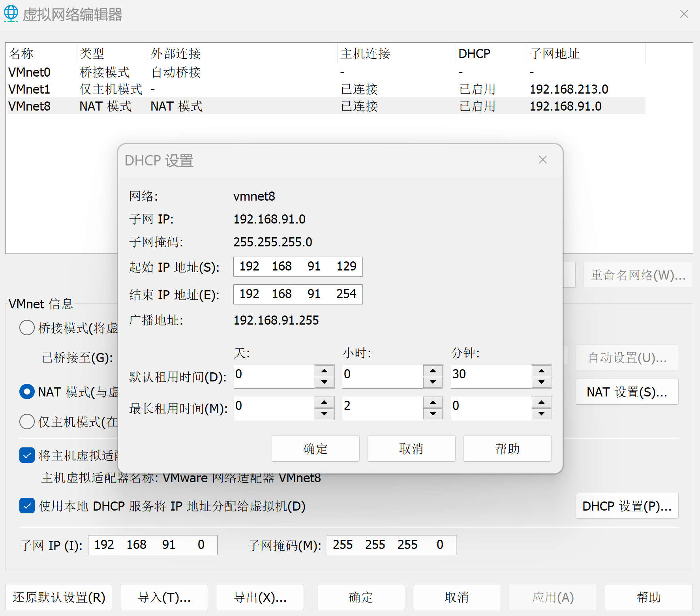This screenshot has width=700, height=616.
Task: Click the 结束 IP 地址 input field
Action: (298, 294)
